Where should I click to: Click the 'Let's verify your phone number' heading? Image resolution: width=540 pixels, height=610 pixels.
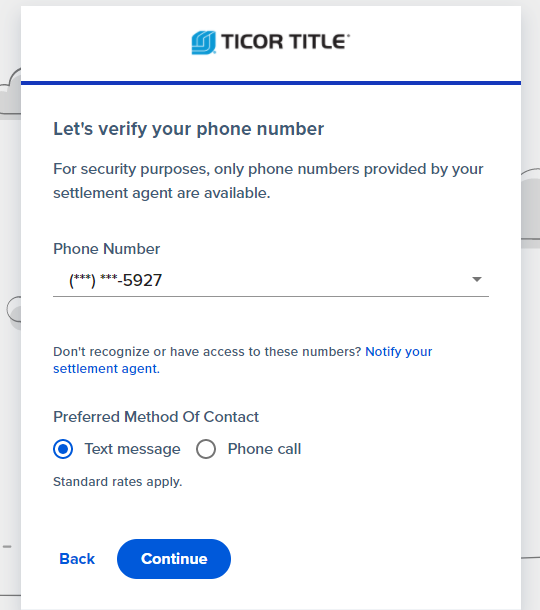(x=189, y=129)
